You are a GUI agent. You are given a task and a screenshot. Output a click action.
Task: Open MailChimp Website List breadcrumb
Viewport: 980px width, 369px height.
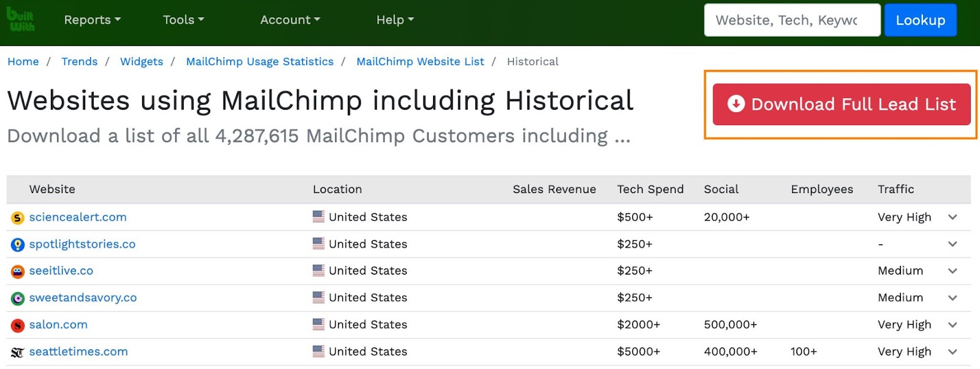tap(420, 61)
